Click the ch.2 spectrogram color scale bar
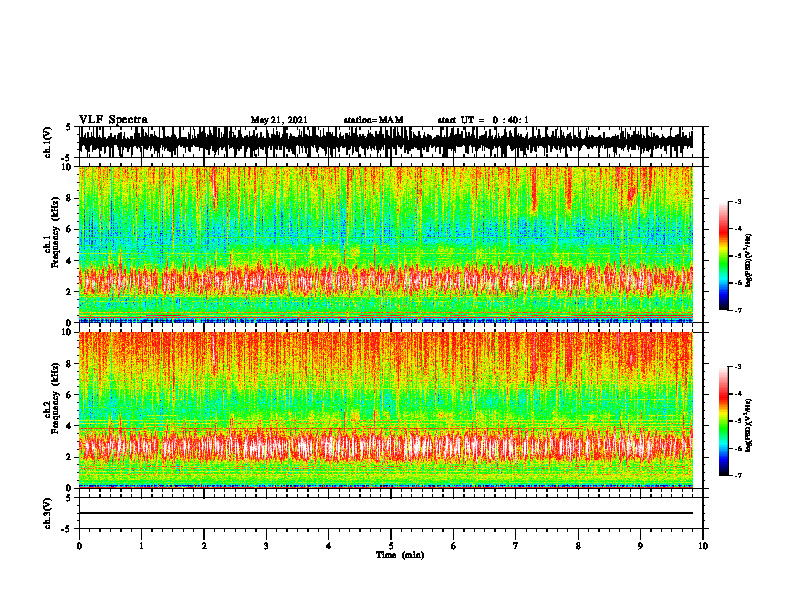This screenshot has width=792, height=612. point(723,421)
